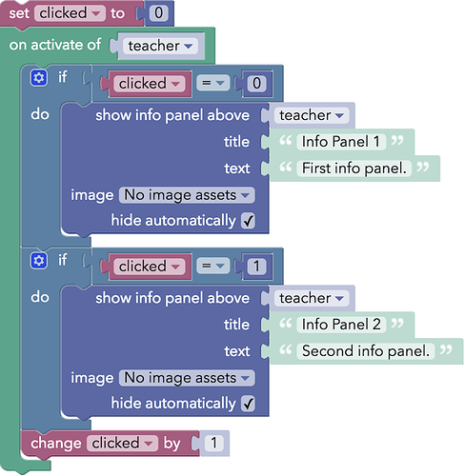Edit the Info Panel 1 title text

[341, 142]
